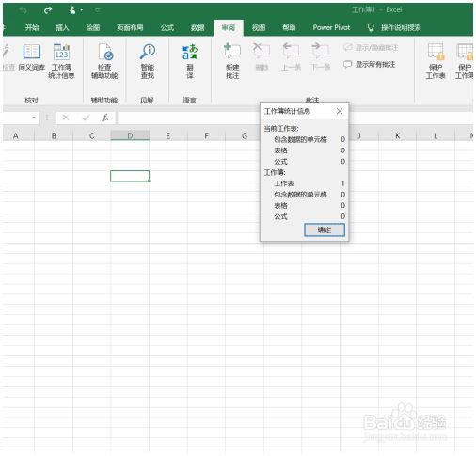Click '当前工作表:' heading in the dialog

(281, 128)
